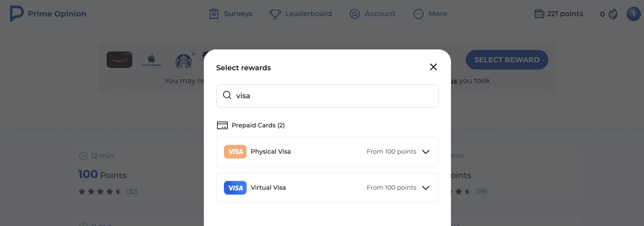
Task: Open the Surveys section
Action: pyautogui.click(x=238, y=14)
